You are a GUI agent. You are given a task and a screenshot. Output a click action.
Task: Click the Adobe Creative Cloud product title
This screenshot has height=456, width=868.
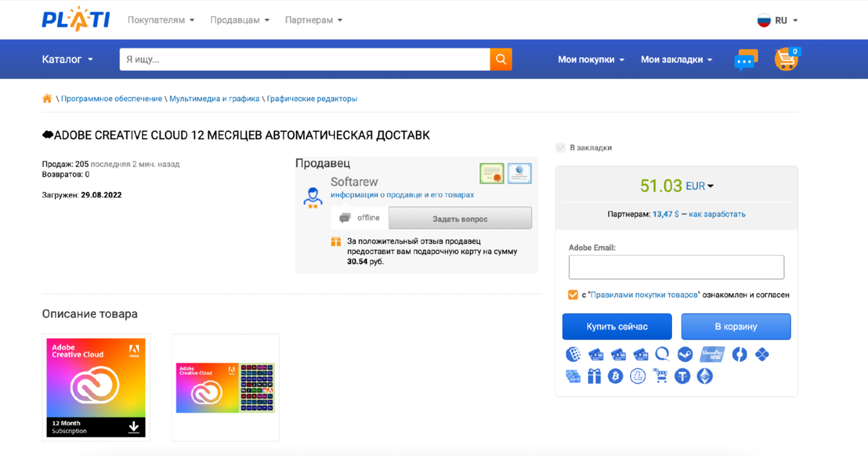[x=236, y=135]
